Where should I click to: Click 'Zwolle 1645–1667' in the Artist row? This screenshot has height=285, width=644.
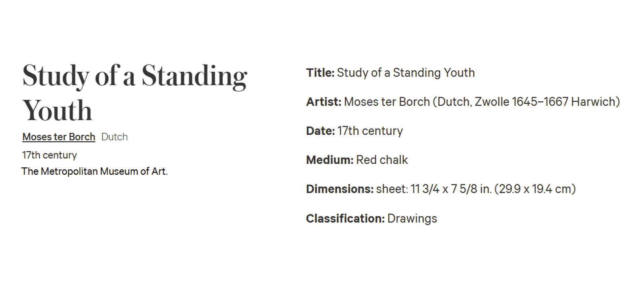[521, 102]
